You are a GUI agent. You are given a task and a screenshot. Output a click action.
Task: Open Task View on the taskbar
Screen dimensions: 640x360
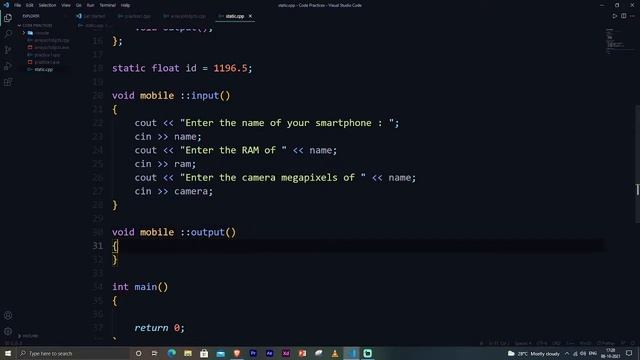click(x=155, y=353)
